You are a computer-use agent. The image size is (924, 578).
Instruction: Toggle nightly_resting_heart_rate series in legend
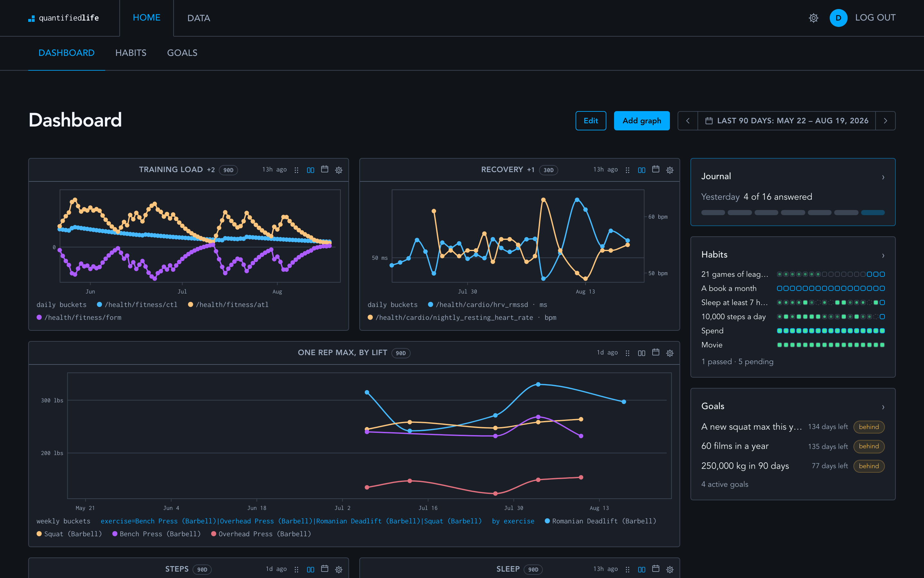[462, 317]
